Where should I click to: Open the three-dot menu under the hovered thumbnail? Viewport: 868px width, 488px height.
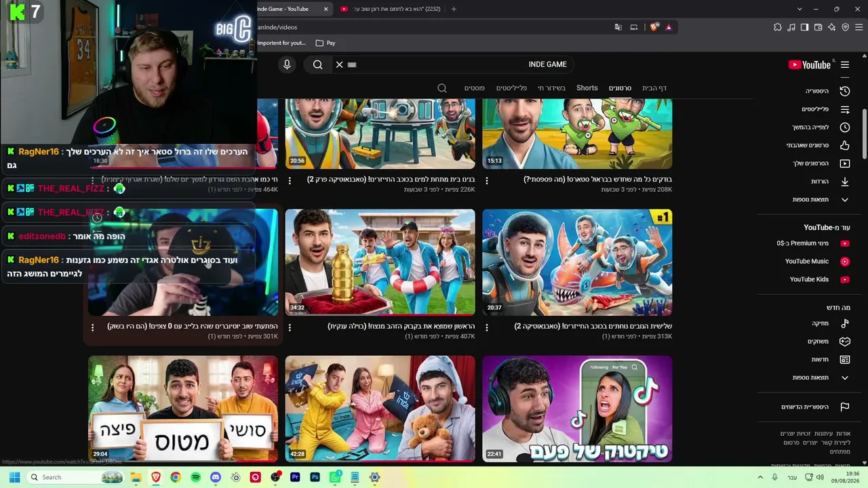(x=93, y=327)
